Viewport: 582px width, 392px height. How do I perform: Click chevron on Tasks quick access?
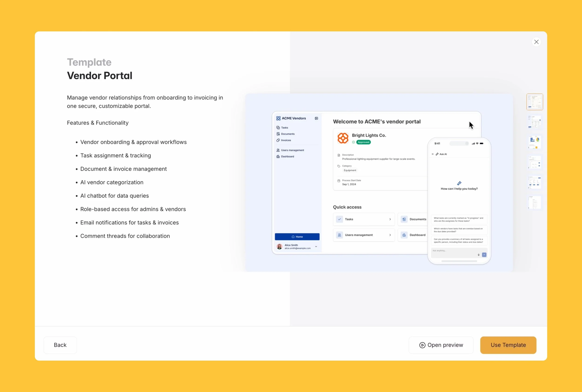390,219
